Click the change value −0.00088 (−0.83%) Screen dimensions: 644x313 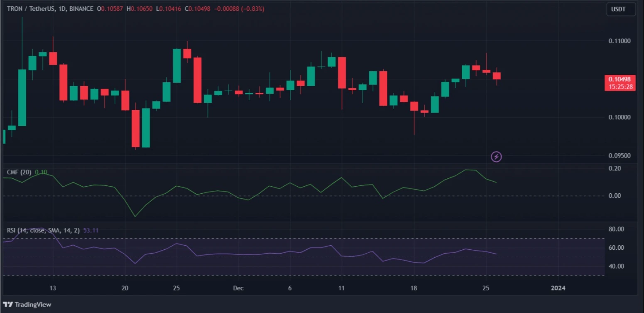coord(239,9)
